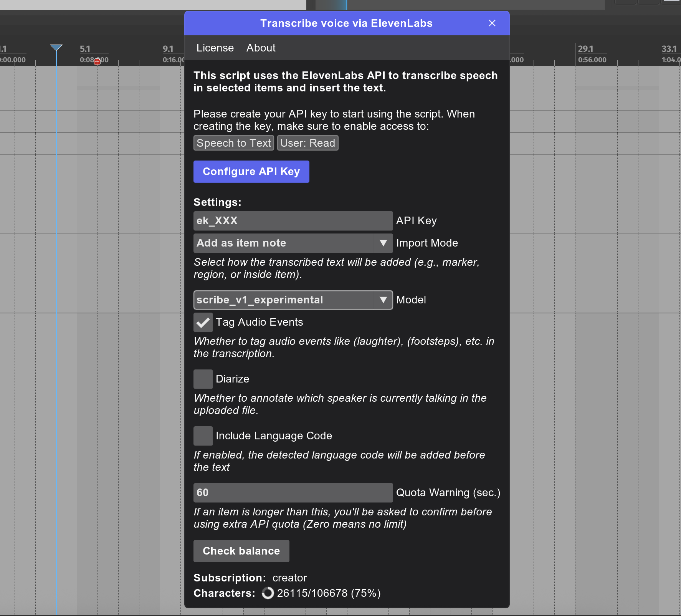Click the blue playhead cursor triangle

pyautogui.click(x=56, y=48)
